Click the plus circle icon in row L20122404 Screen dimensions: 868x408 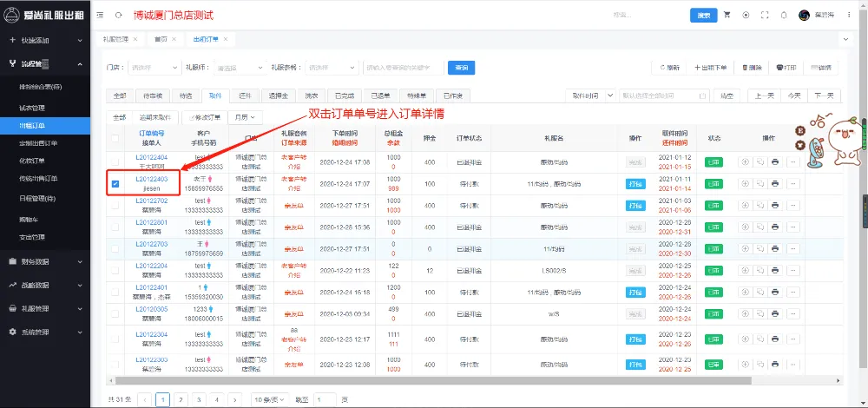(x=744, y=161)
